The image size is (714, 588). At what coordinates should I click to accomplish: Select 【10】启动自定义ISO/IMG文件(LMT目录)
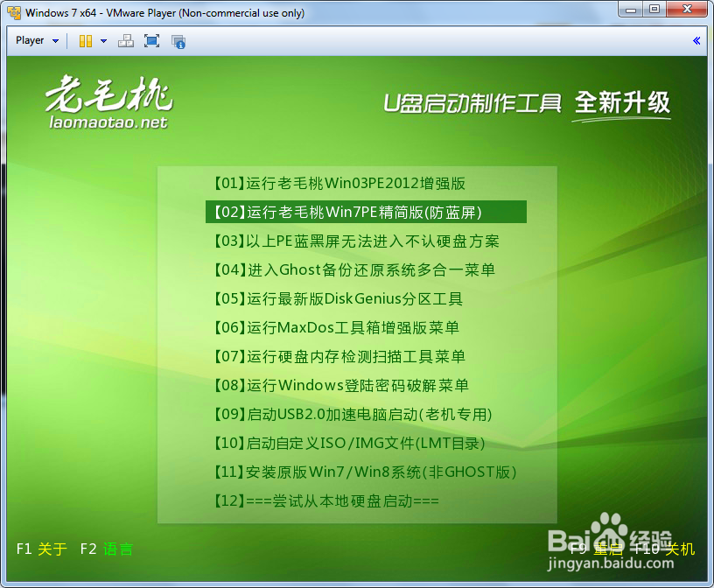tap(350, 443)
